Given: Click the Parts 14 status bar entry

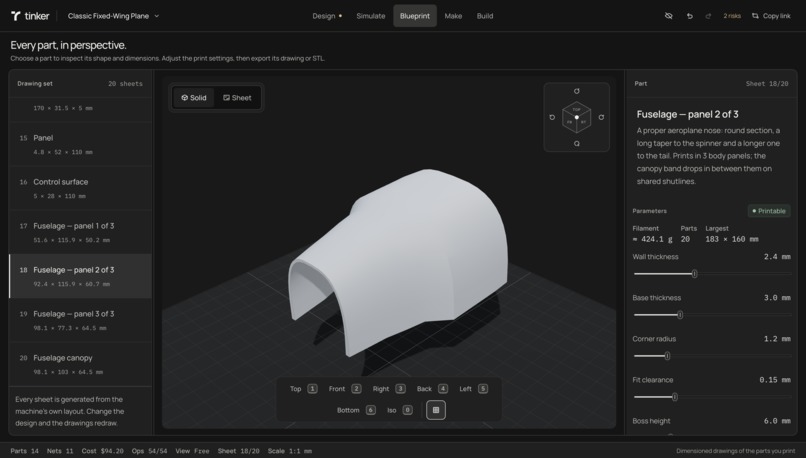Looking at the screenshot, I should pos(25,451).
